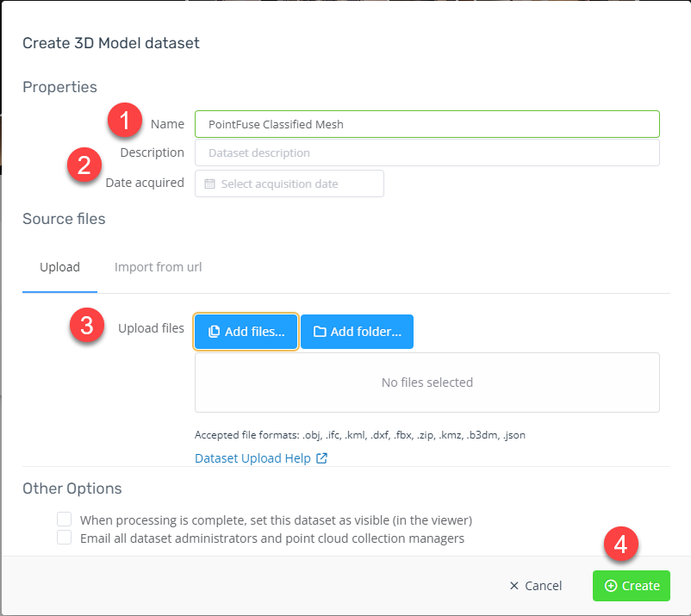
Task: Open the Dataset Upload Help link
Action: tap(252, 458)
